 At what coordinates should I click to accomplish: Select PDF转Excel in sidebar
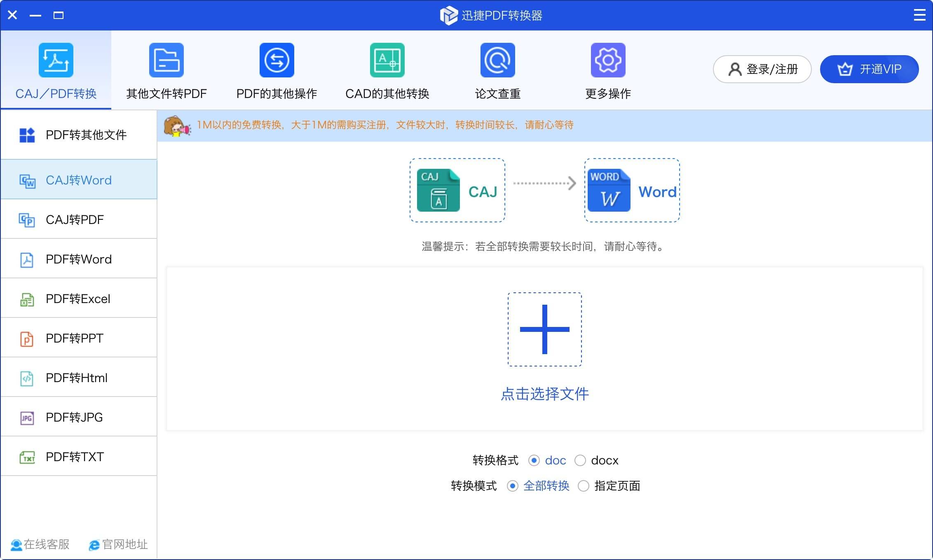click(x=79, y=298)
